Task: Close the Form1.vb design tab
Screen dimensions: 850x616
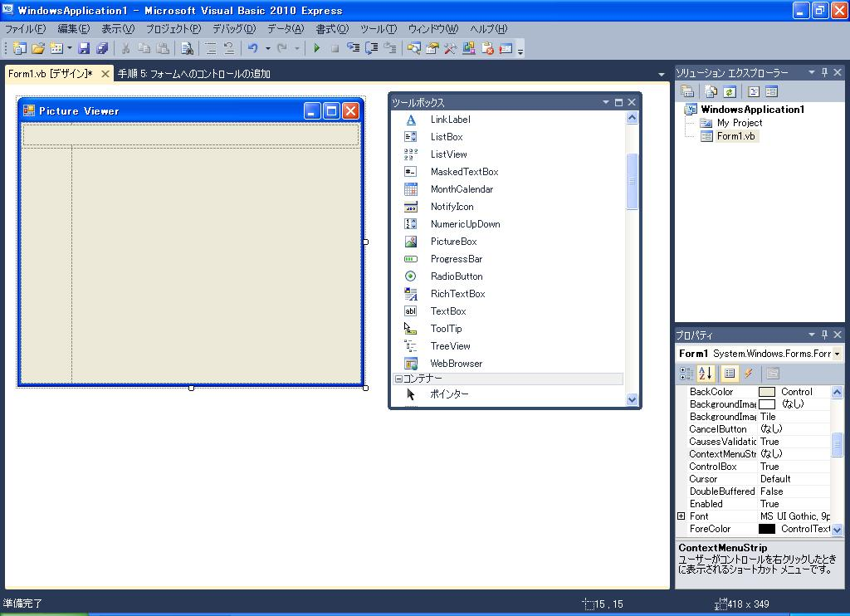Action: pos(105,74)
